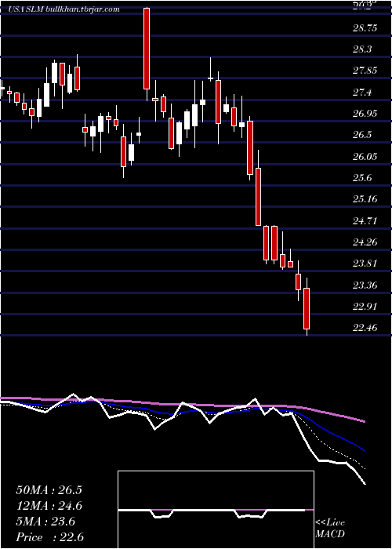
Task: Click the 50MA : 26.5 readout
Action: coord(49,490)
